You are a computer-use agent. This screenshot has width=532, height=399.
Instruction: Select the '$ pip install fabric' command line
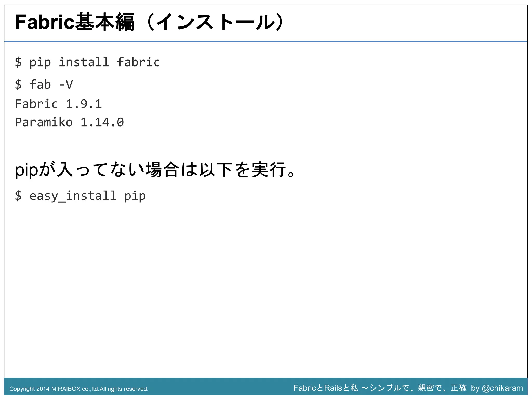point(88,62)
